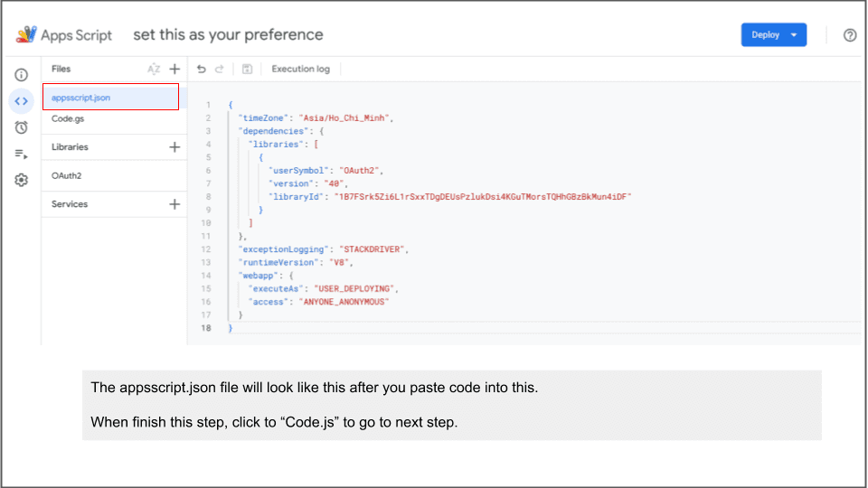Viewport: 868px width, 488px height.
Task: Add a new file with plus icon
Action: (175, 69)
